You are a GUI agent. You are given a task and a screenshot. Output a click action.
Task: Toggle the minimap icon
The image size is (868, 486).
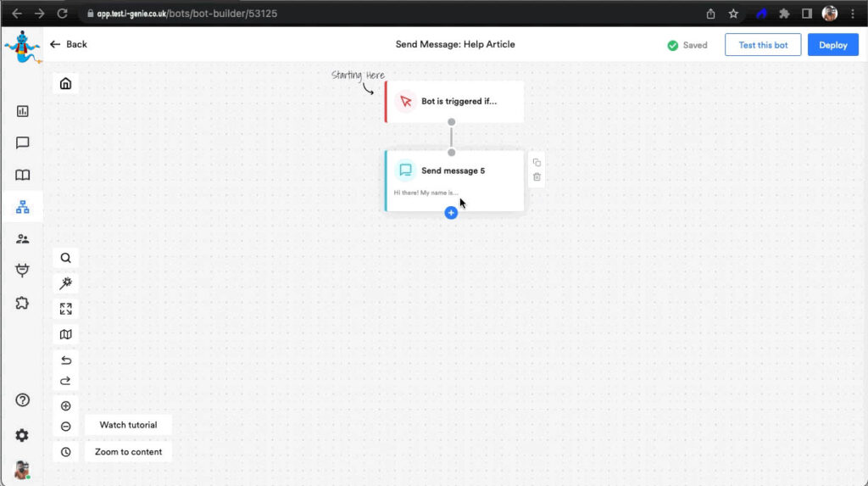click(x=65, y=334)
